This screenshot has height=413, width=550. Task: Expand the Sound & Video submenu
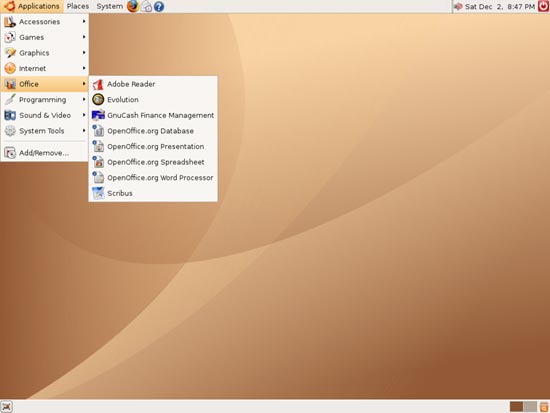click(45, 115)
